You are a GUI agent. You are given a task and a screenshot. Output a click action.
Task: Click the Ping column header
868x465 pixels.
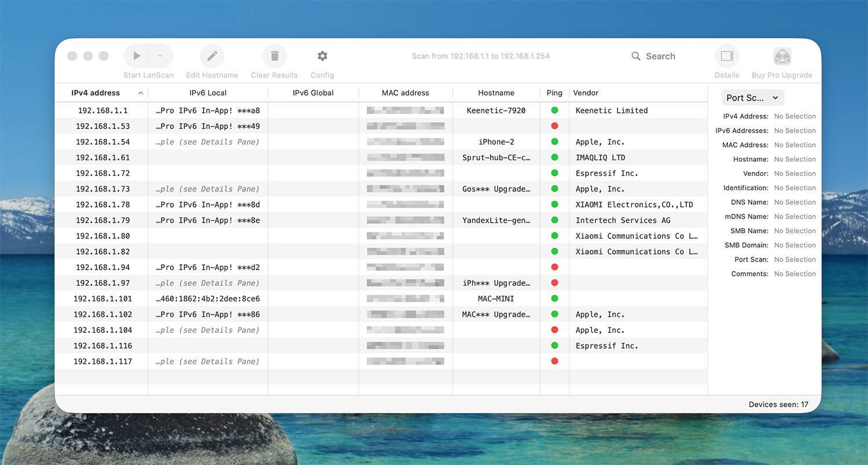tap(554, 93)
